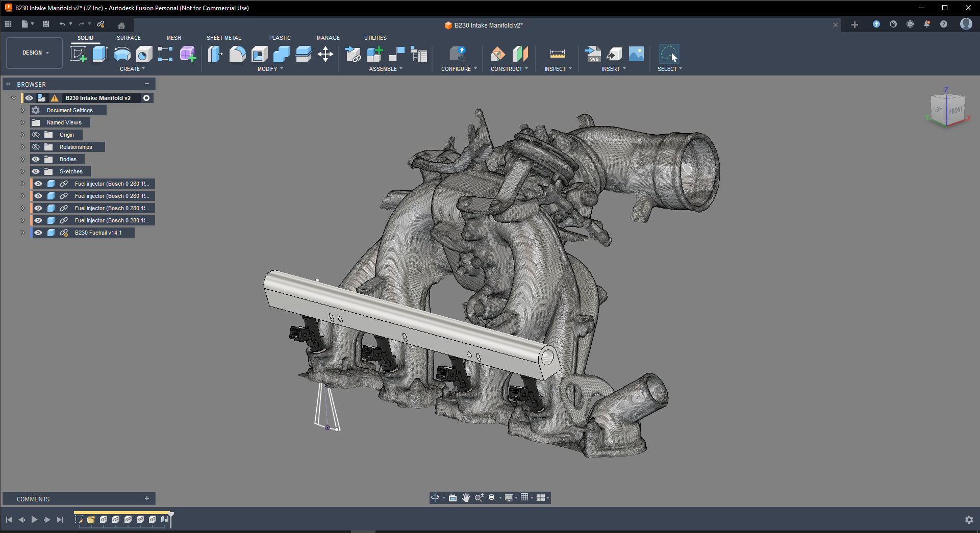Switch to the MESH tab
Screen dimensions: 980x533
pos(174,38)
